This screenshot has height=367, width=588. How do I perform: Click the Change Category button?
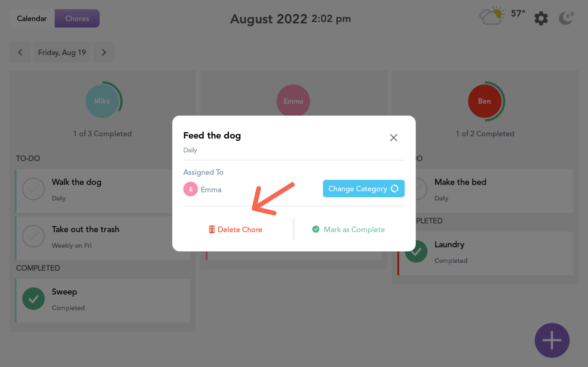coord(364,189)
